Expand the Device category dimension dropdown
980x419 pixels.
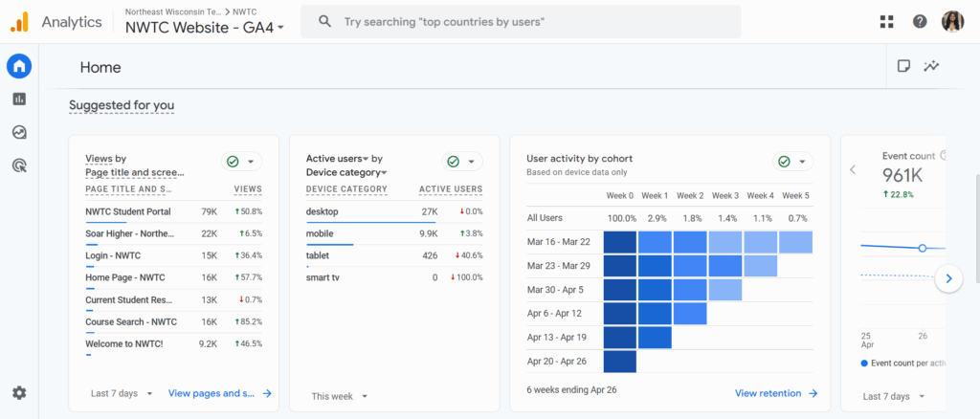coord(346,172)
